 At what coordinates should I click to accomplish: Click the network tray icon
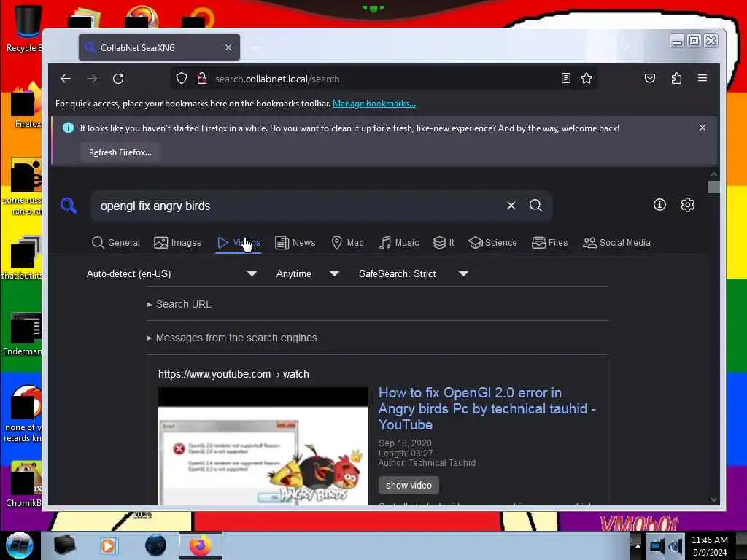[657, 545]
